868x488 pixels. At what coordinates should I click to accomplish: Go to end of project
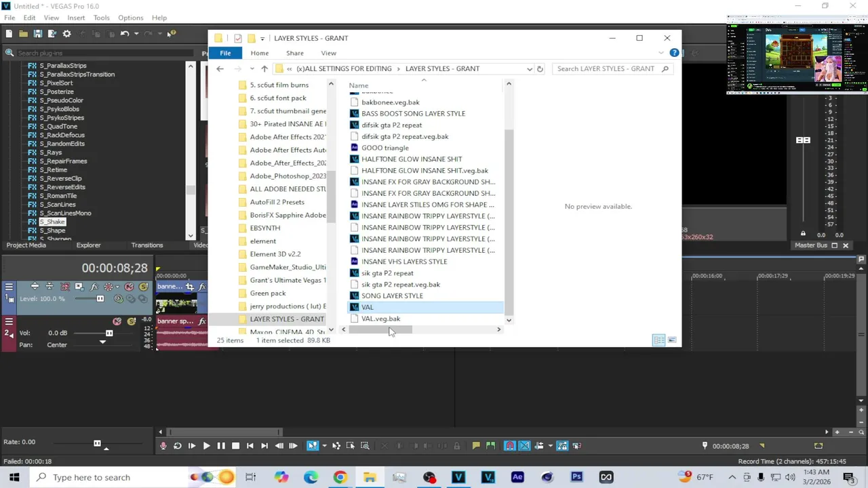click(264, 445)
